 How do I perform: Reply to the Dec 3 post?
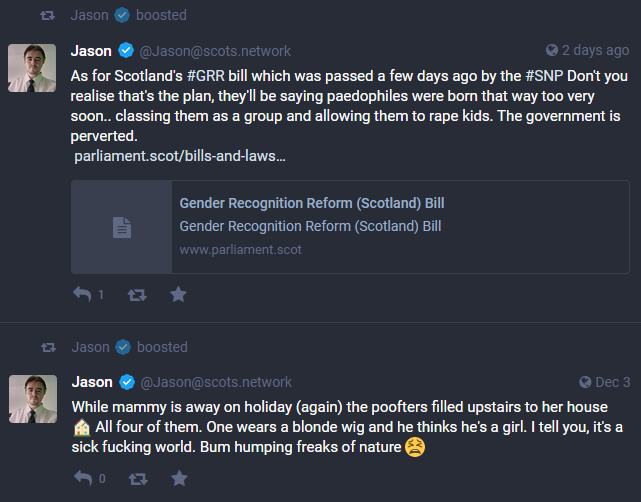(x=83, y=478)
